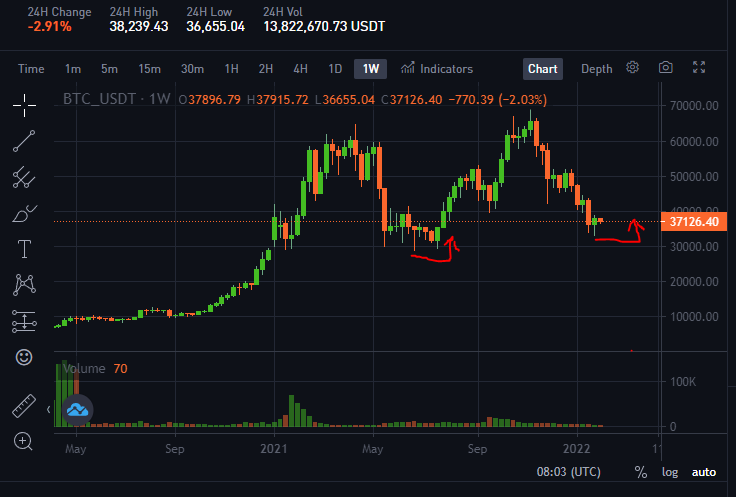The width and height of the screenshot is (736, 497).
Task: Click the blue cloud chart logo
Action: tap(77, 410)
